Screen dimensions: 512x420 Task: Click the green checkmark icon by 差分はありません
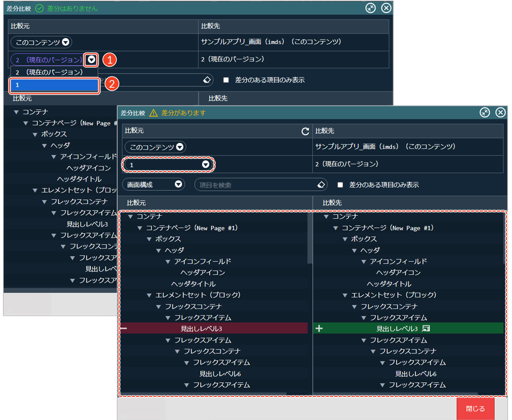(39, 8)
